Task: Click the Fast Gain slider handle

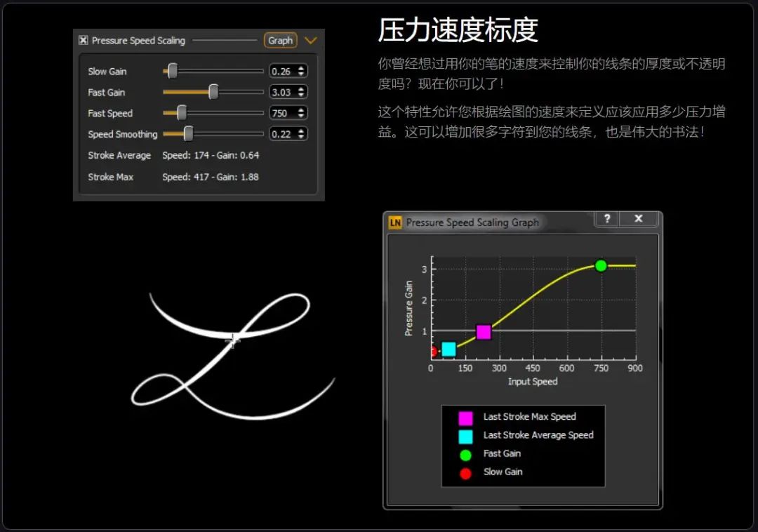Action: (213, 92)
